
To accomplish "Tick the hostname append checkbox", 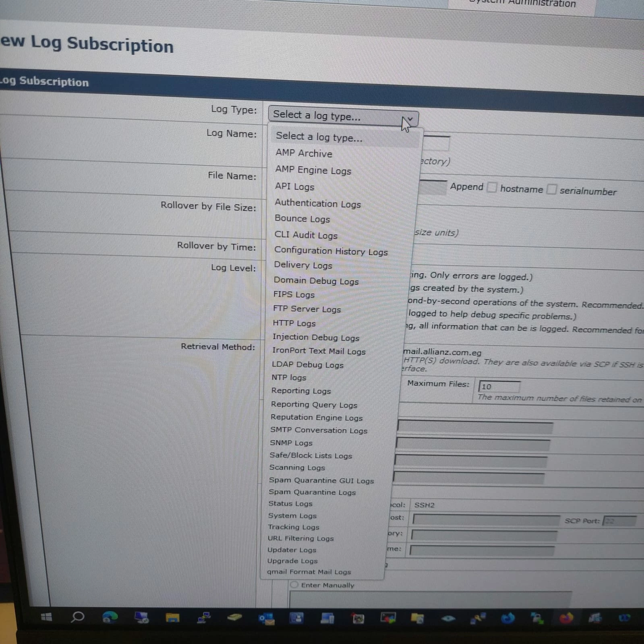I will (492, 187).
